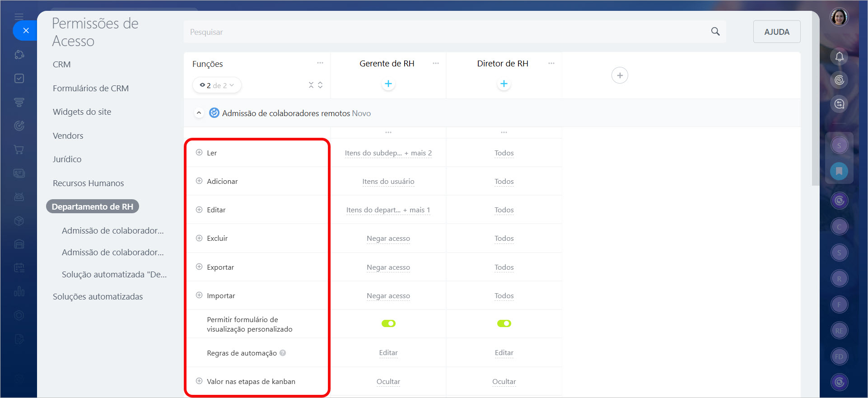Click the AJUDA button
Screen dimensions: 868x398
(777, 32)
